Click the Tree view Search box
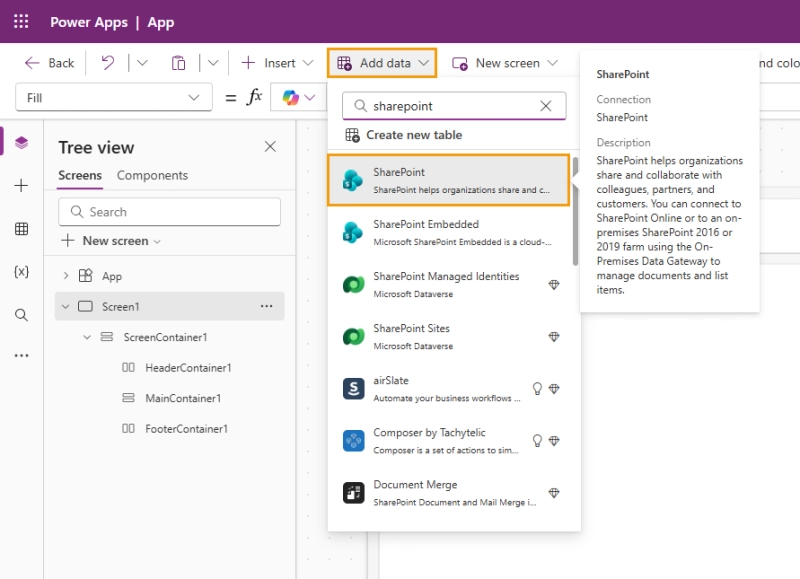The height and width of the screenshot is (579, 800). coord(169,212)
